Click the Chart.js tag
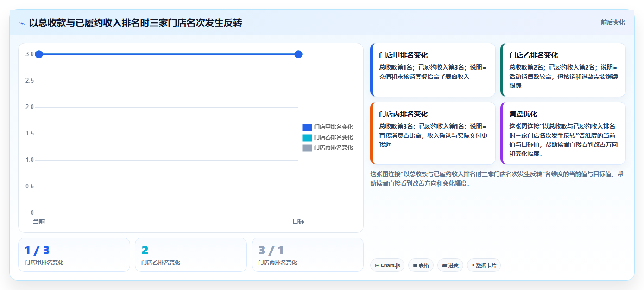The width and height of the screenshot is (644, 290). [x=387, y=265]
